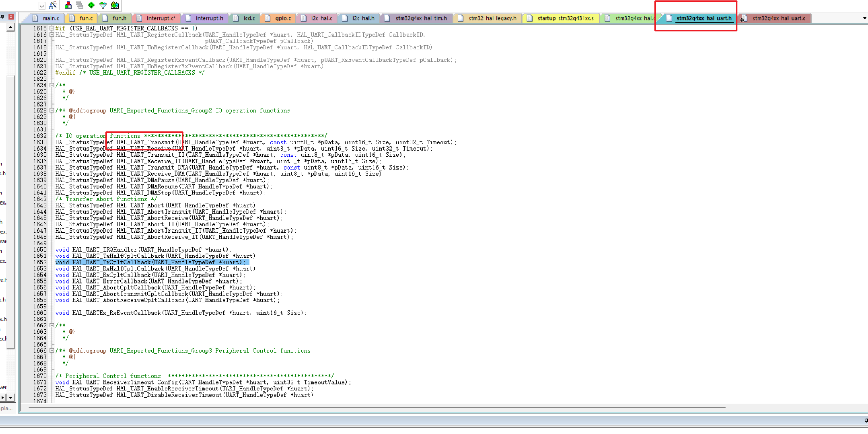Viewport: 868px width, 434px height.
Task: Open the stm32g4xx_hal_uart.c tab
Action: click(x=779, y=18)
